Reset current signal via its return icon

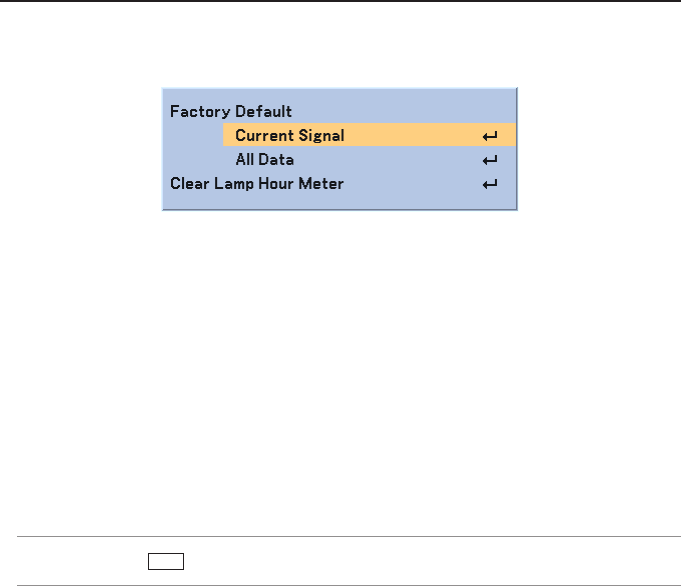[x=490, y=136]
